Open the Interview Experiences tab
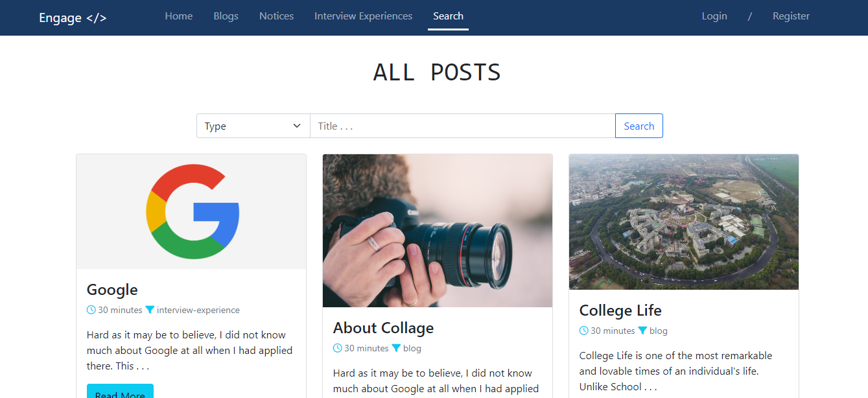This screenshot has width=868, height=398. tap(363, 16)
